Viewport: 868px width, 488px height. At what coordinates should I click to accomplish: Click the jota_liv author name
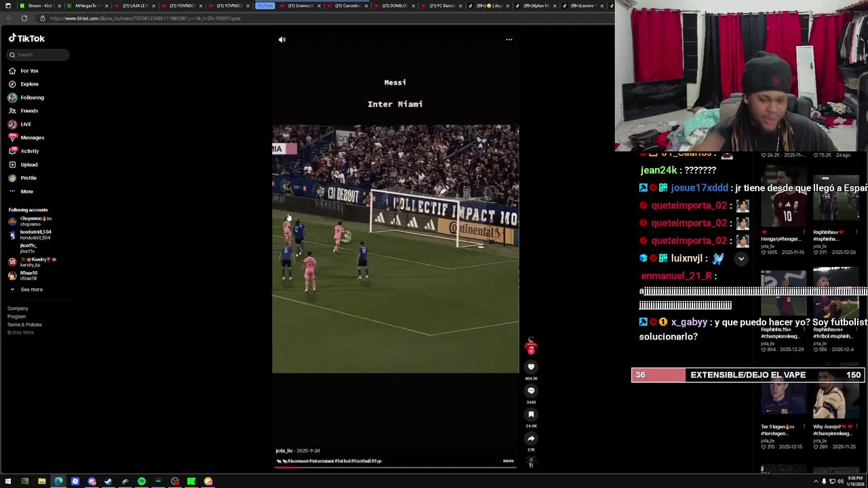[284, 451]
